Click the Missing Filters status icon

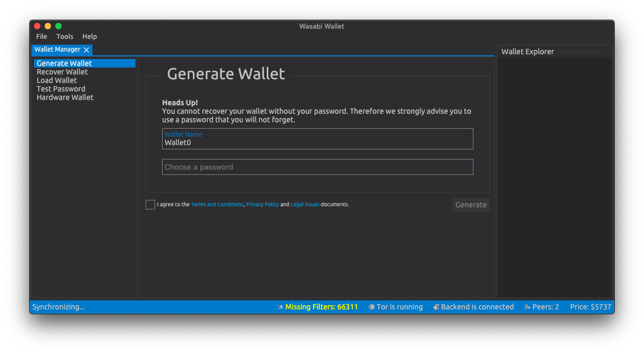pyautogui.click(x=281, y=307)
